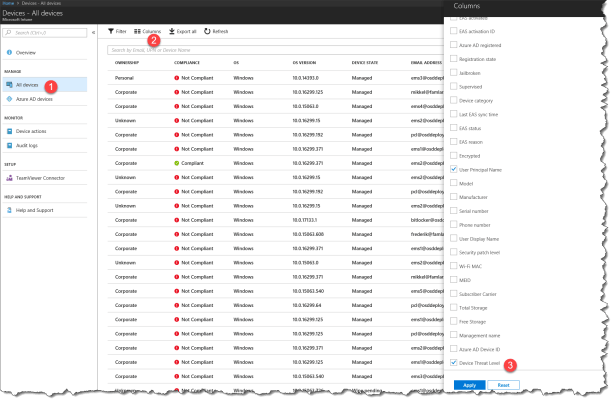Screen dimensions: 615x403
Task: Sort by the OS Version column header
Action: click(x=304, y=63)
